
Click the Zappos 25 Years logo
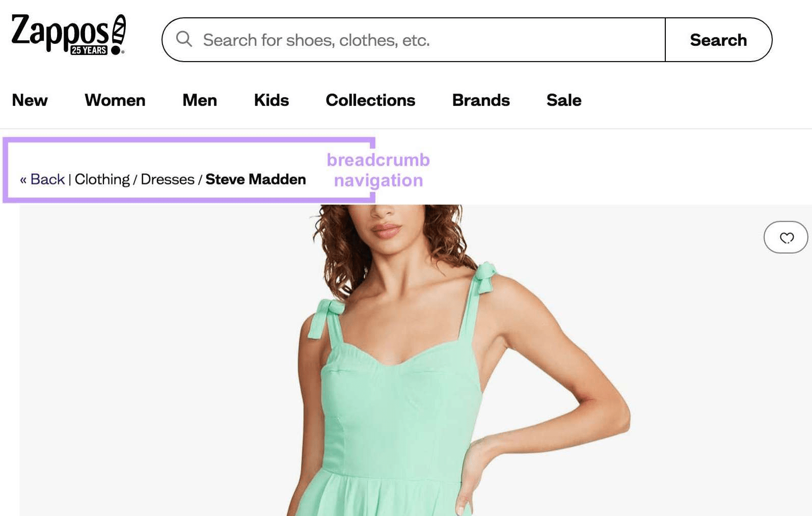pyautogui.click(x=68, y=34)
